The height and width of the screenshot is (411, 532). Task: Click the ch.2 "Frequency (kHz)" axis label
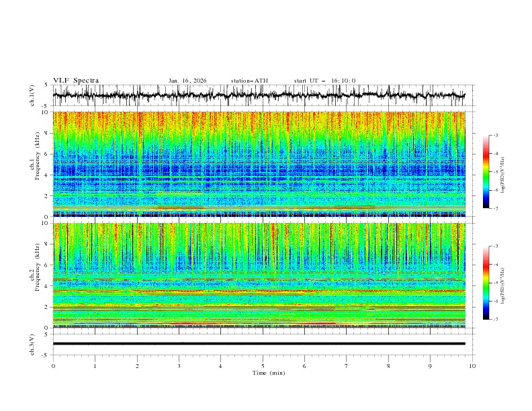pos(37,267)
